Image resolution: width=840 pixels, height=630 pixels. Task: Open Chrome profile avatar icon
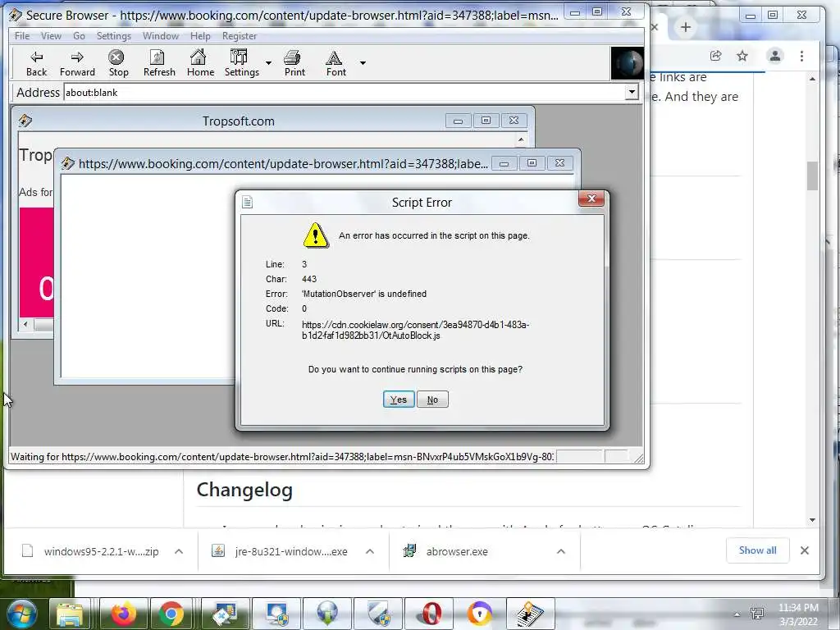point(774,56)
